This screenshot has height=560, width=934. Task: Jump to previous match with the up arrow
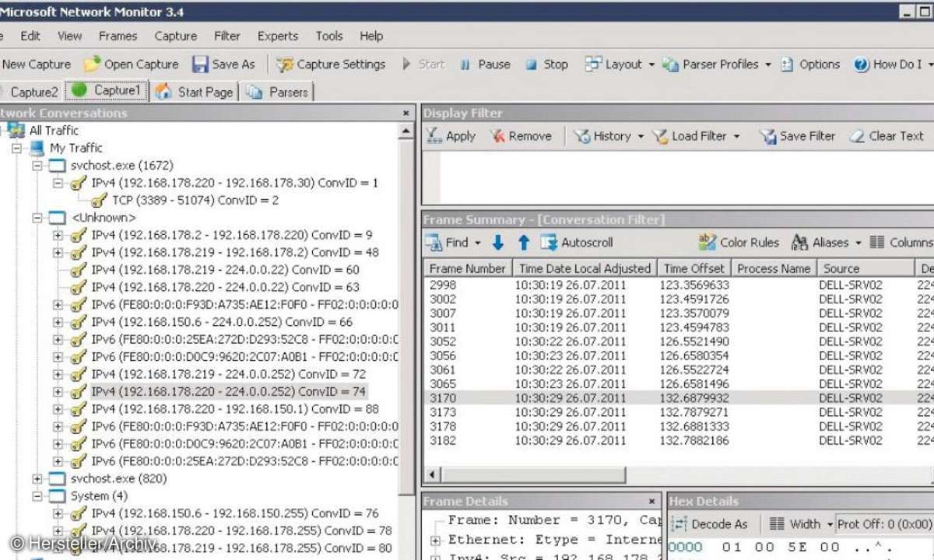tap(524, 243)
